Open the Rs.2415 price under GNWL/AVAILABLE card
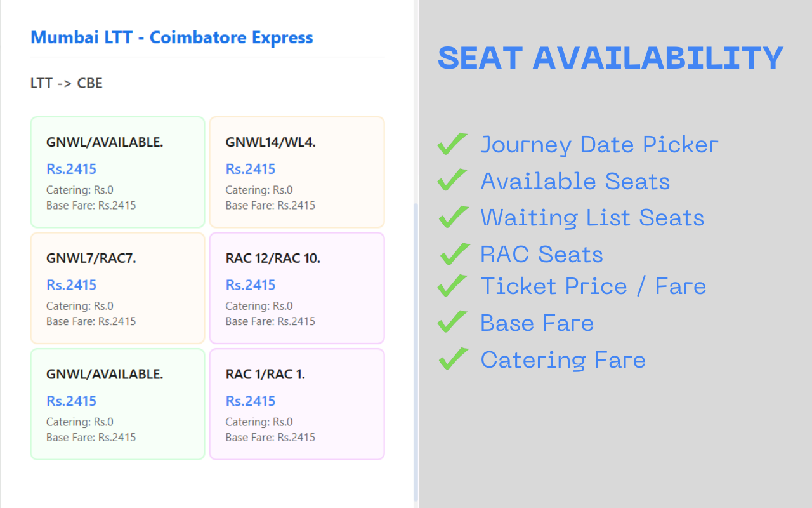 (x=71, y=169)
